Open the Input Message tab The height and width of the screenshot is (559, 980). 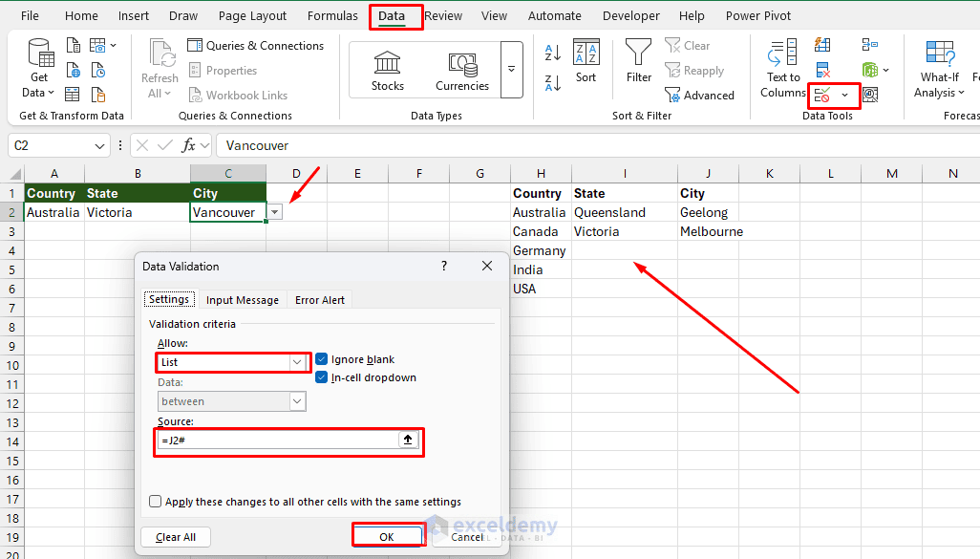243,299
